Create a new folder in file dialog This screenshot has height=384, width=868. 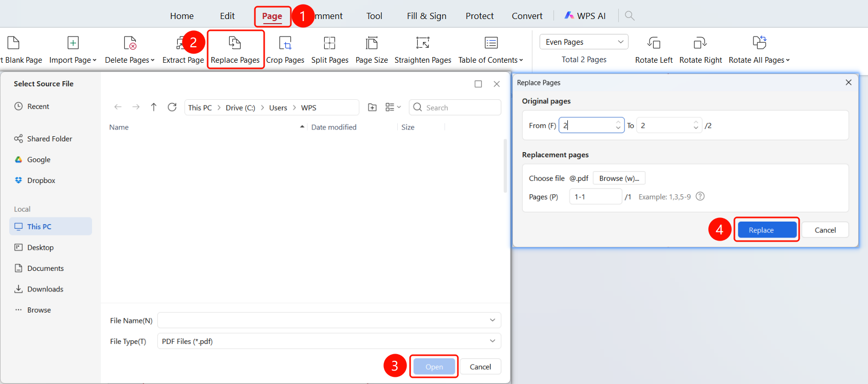click(x=373, y=107)
